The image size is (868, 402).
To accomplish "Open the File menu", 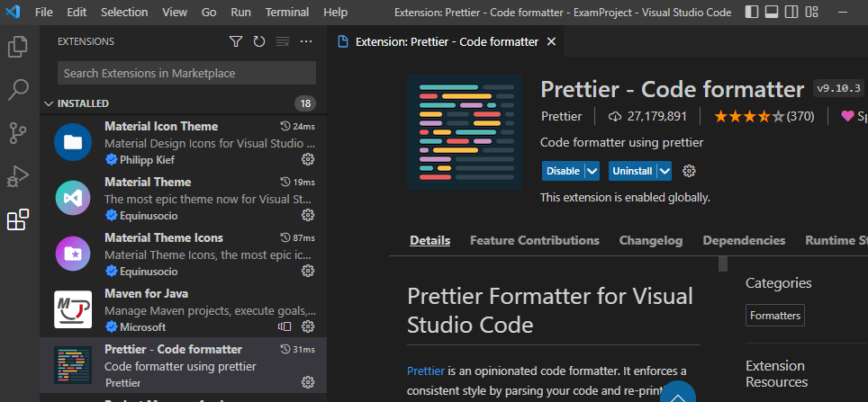I will pos(44,13).
